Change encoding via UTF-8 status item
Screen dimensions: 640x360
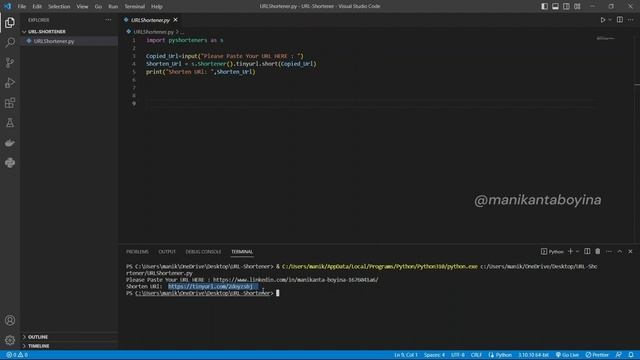point(458,355)
